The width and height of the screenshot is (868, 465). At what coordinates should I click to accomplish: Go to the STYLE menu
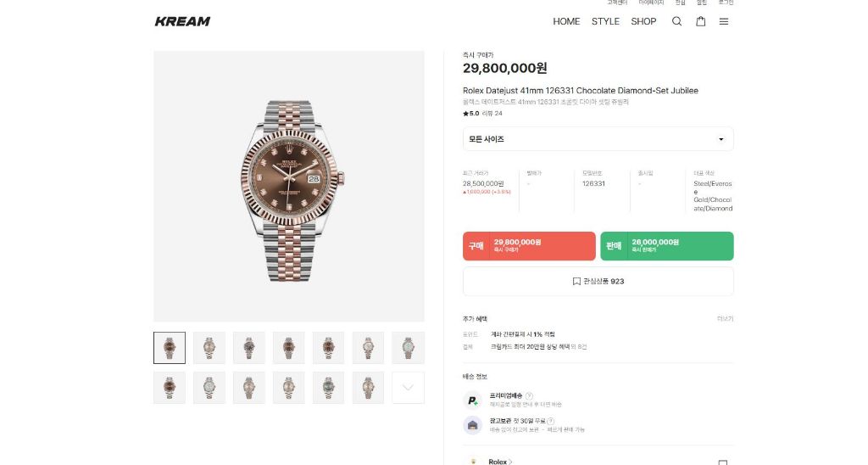[605, 21]
